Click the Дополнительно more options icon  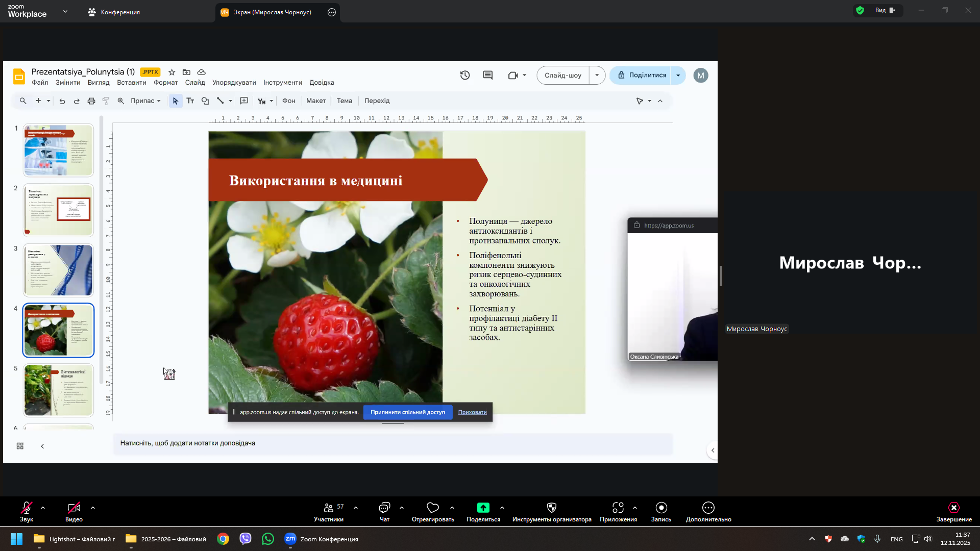click(x=708, y=508)
